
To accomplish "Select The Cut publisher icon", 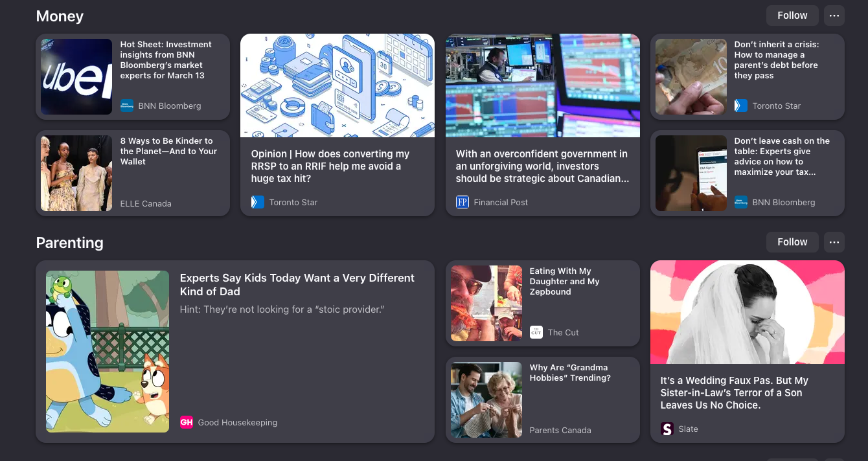I will click(536, 332).
